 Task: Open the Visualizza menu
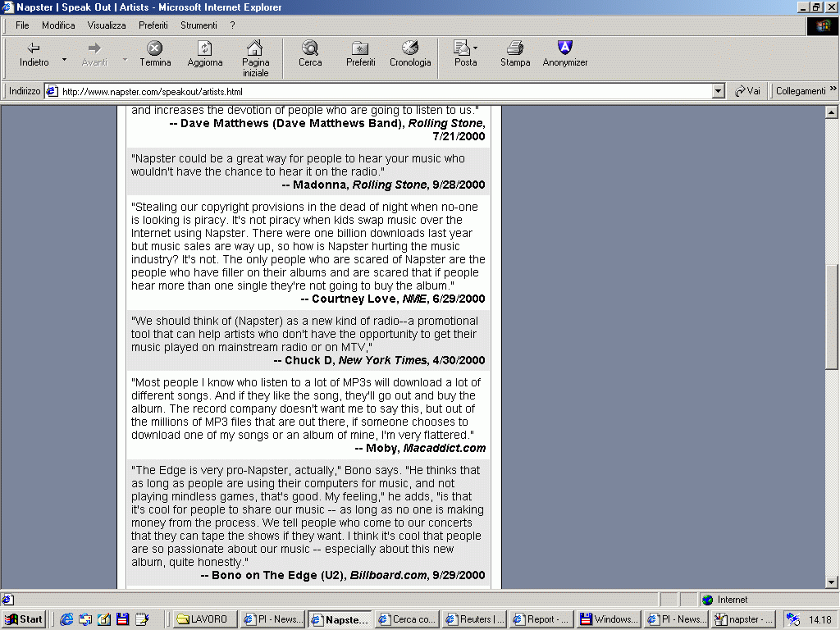click(107, 25)
